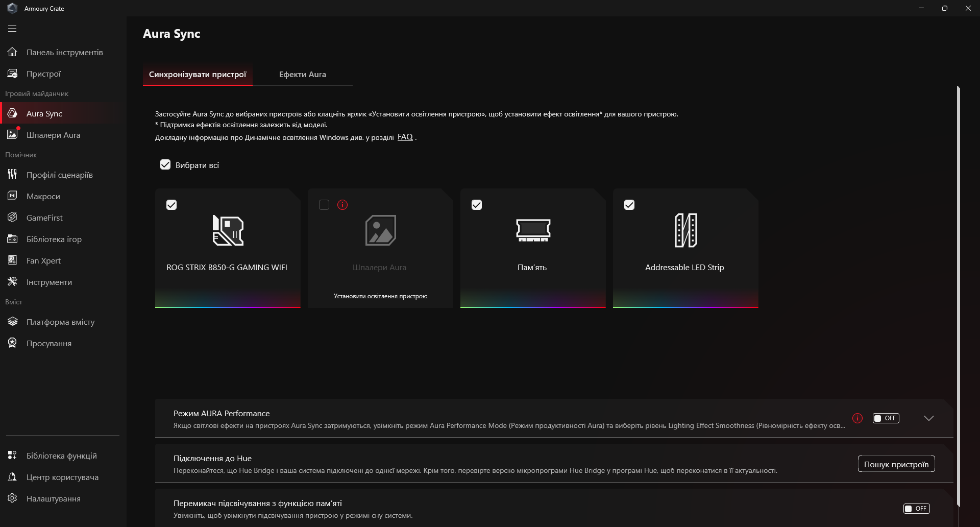Click the Armoury Crate logo in title bar
Image resolution: width=980 pixels, height=527 pixels.
pyautogui.click(x=12, y=8)
